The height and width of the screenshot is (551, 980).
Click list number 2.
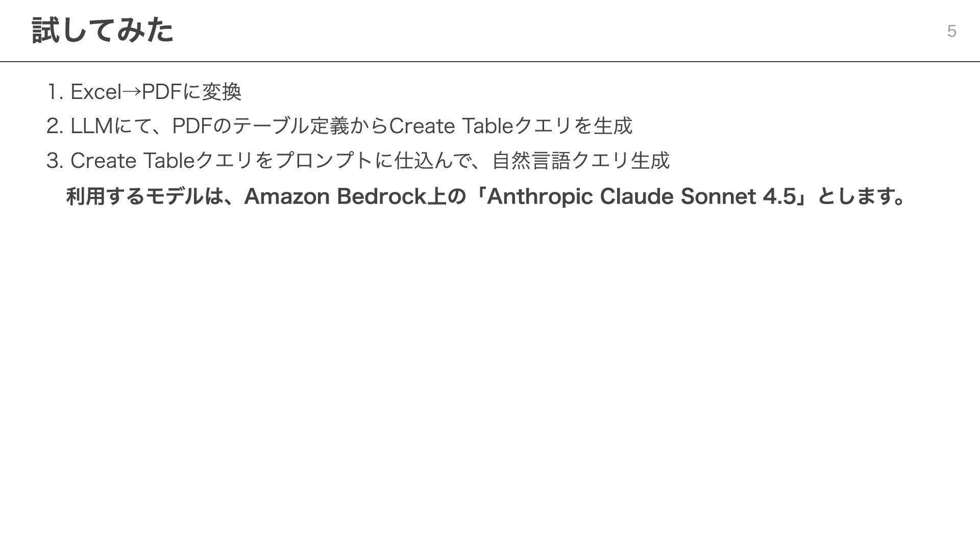tap(55, 126)
